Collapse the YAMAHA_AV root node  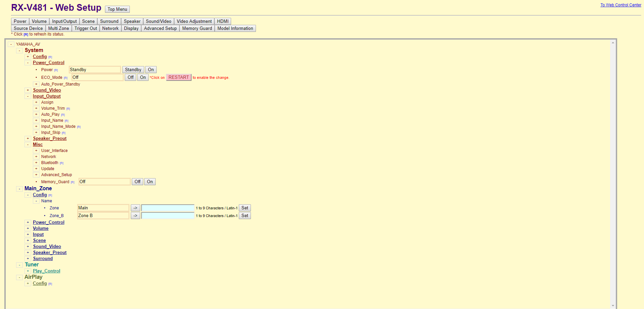click(11, 44)
